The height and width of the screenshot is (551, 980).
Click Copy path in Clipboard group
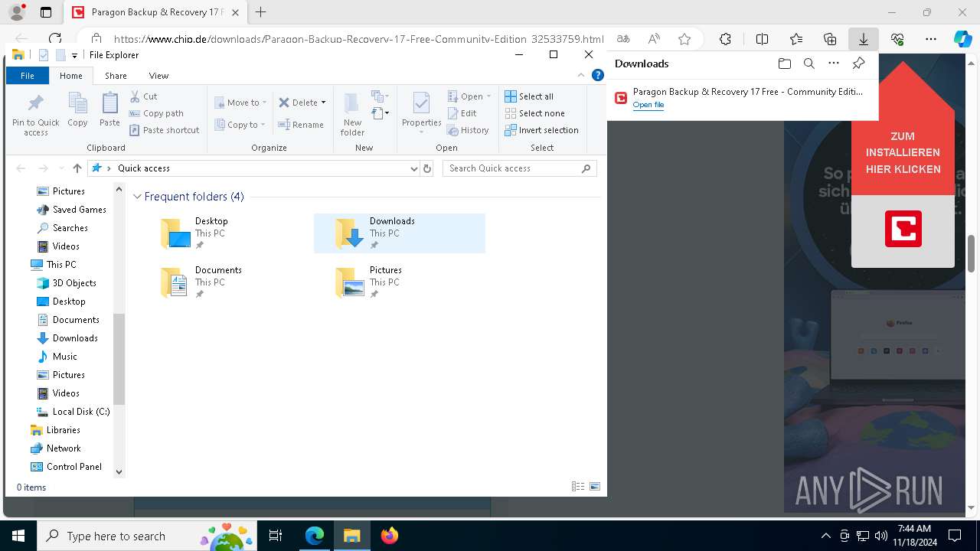click(156, 113)
